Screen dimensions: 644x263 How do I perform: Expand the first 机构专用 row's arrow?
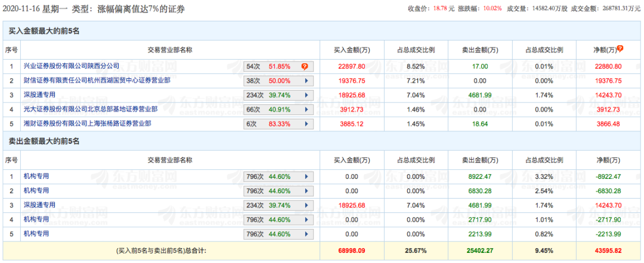coord(306,177)
